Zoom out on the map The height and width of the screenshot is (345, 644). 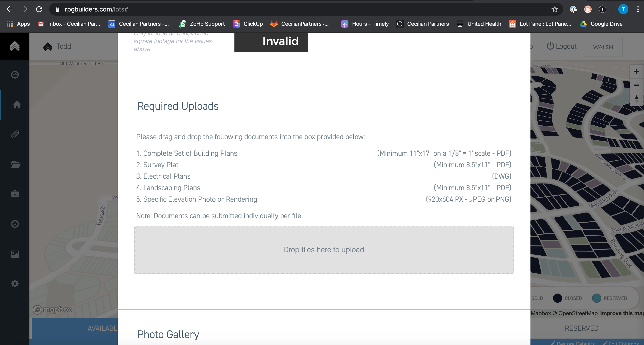click(636, 85)
